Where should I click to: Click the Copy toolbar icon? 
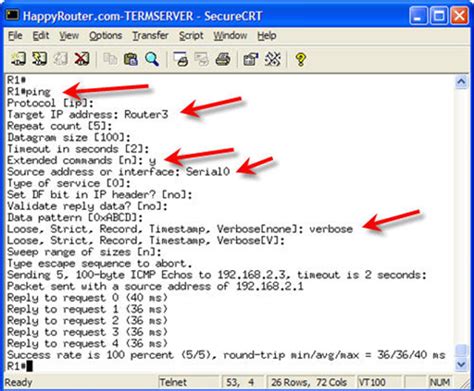pyautogui.click(x=110, y=59)
